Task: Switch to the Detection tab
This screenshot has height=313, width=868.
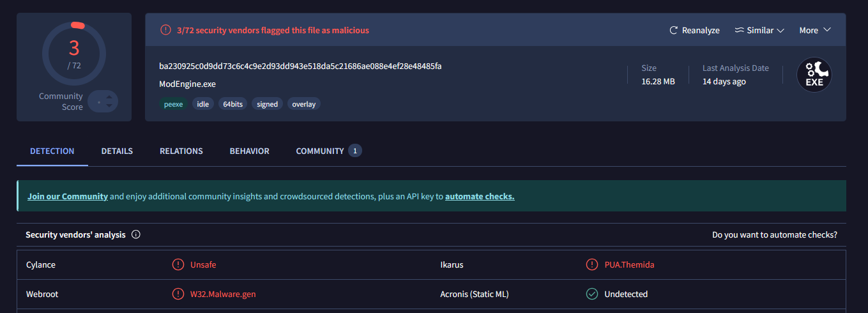Action: [52, 151]
